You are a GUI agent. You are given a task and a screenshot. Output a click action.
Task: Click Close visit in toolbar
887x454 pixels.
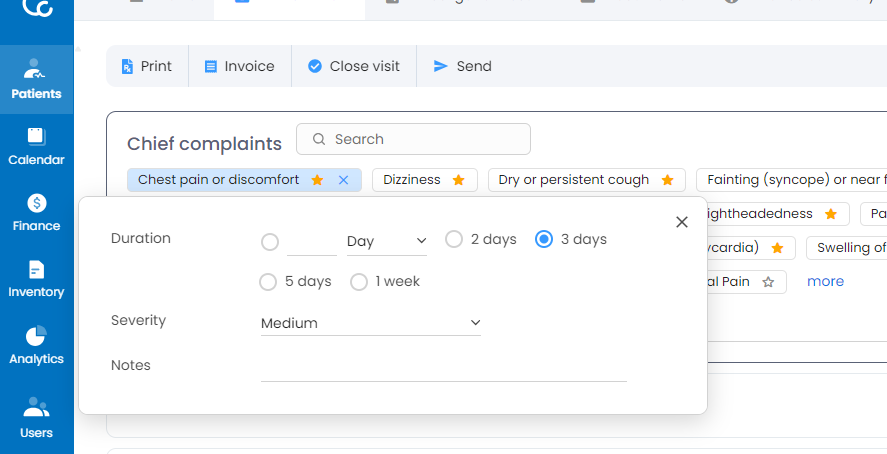click(x=353, y=66)
